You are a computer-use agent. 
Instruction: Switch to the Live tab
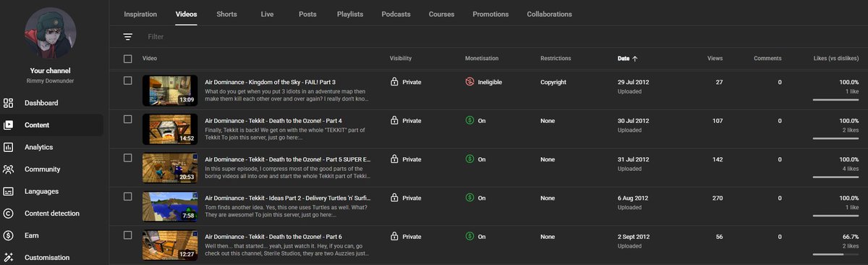click(267, 14)
